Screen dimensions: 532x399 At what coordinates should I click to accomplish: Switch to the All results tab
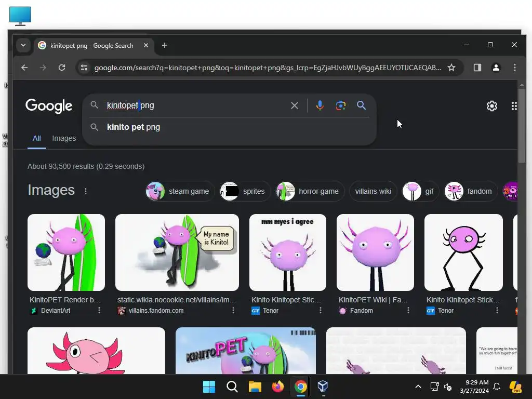coord(37,138)
